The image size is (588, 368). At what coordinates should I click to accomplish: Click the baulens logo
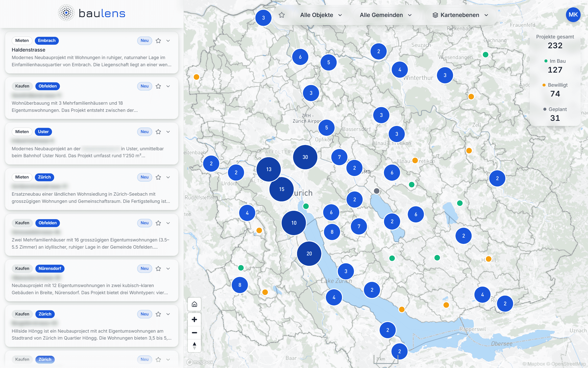tap(92, 13)
